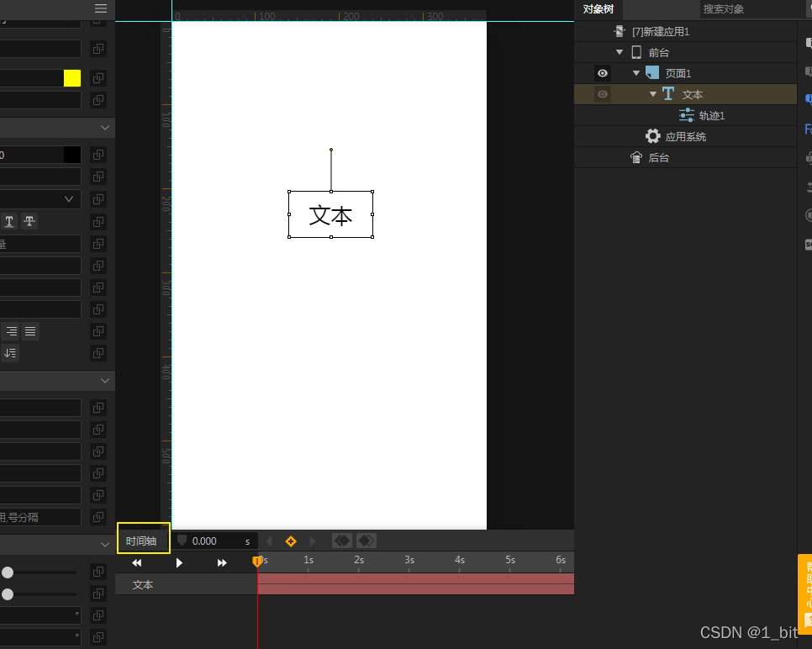Click the 后台 backend icon in the tree
This screenshot has width=812, height=649.
click(x=636, y=157)
